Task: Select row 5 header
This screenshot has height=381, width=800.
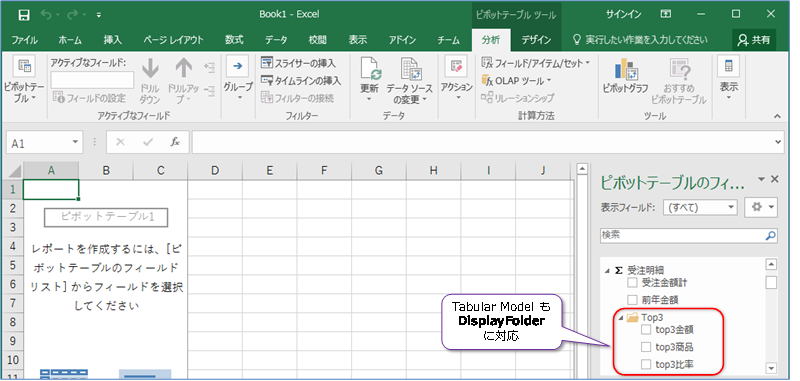Action: [x=12, y=265]
